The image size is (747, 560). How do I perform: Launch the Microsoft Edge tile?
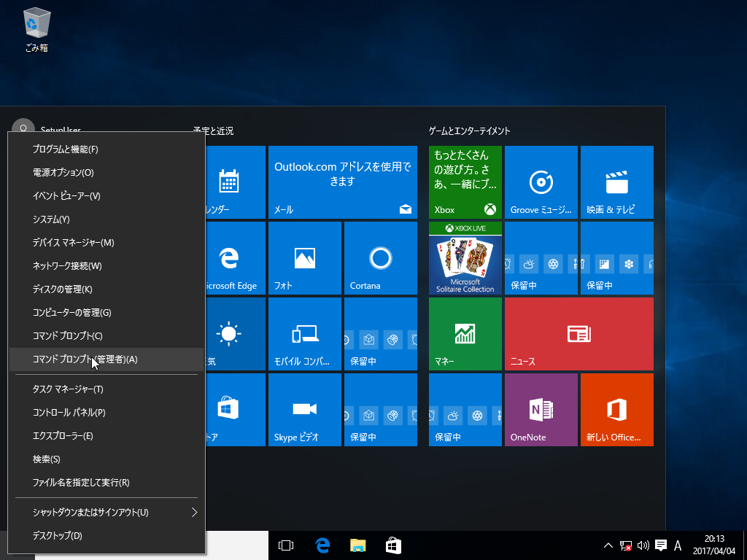236,257
